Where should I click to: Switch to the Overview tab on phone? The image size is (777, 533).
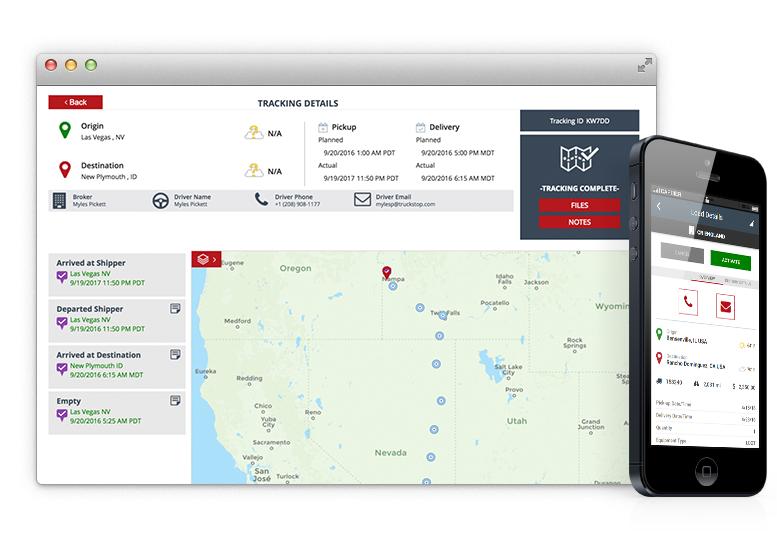(x=707, y=278)
